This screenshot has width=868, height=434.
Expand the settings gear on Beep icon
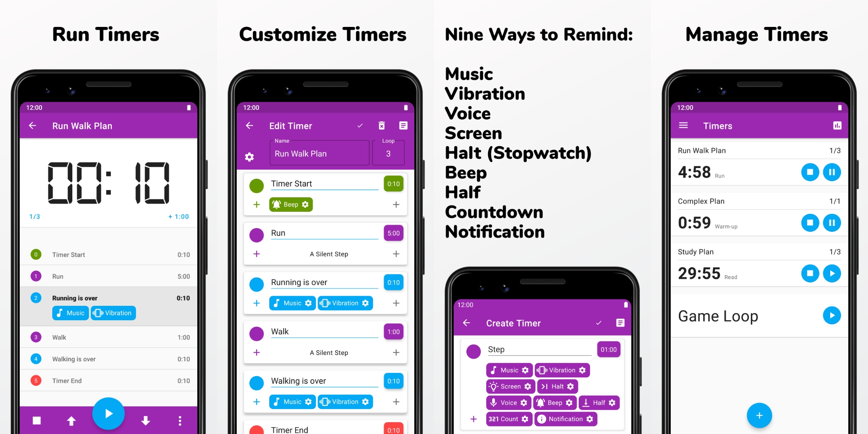click(305, 206)
